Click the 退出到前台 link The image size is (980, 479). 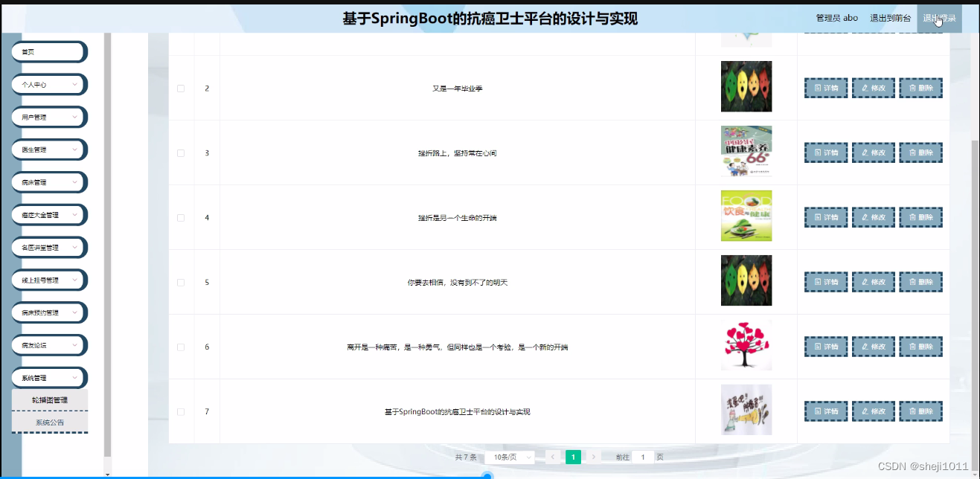(891, 17)
